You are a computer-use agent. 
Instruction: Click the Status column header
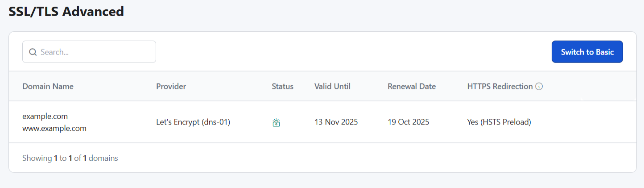pos(282,87)
